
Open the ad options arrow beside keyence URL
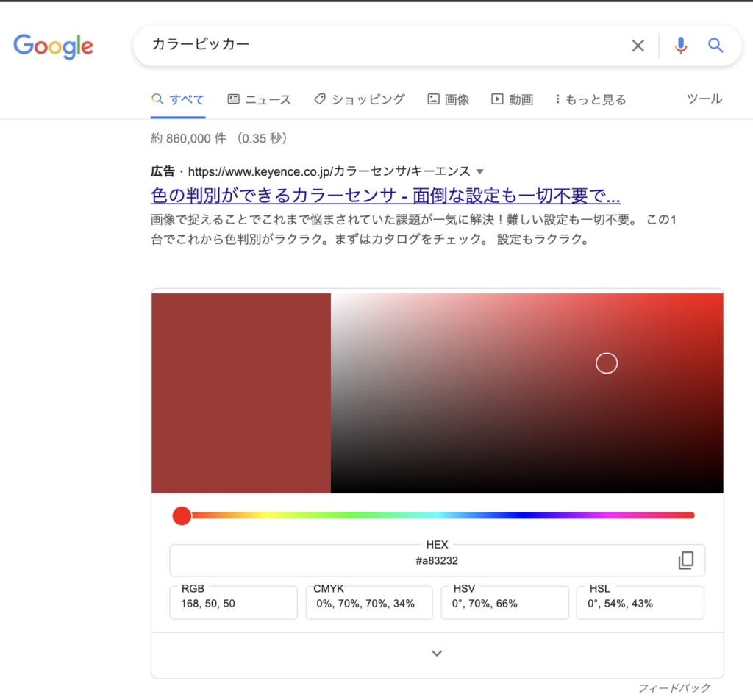click(480, 171)
